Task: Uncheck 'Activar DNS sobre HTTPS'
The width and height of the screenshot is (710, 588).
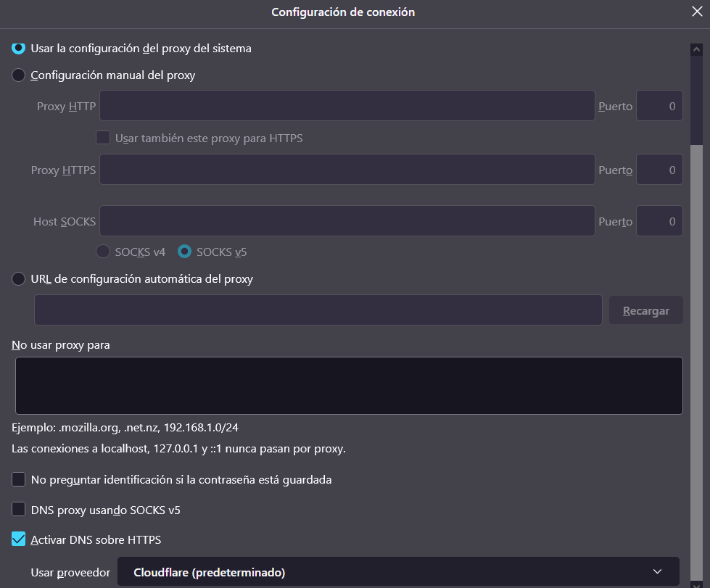Action: pyautogui.click(x=19, y=539)
